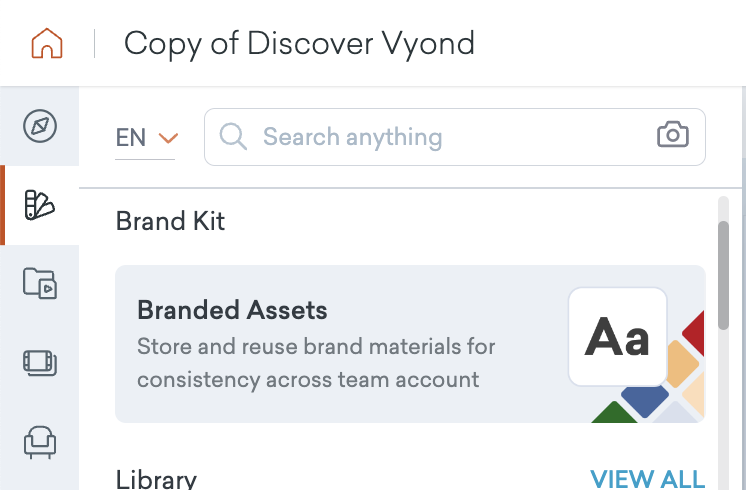The width and height of the screenshot is (746, 490).
Task: Go to the Home page icon
Action: coord(47,43)
